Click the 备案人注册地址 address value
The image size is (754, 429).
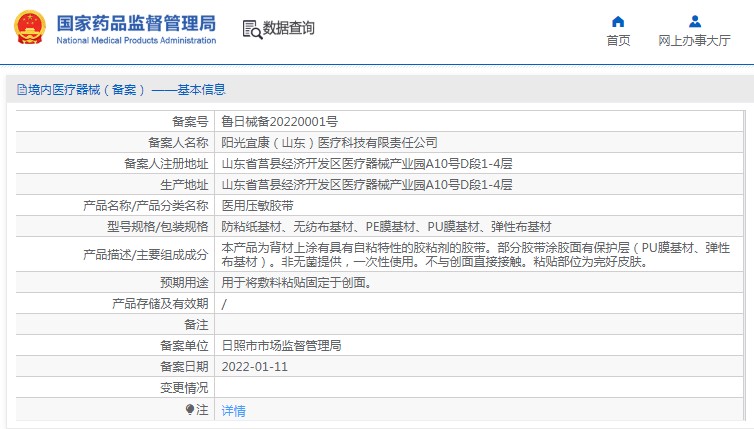367,164
